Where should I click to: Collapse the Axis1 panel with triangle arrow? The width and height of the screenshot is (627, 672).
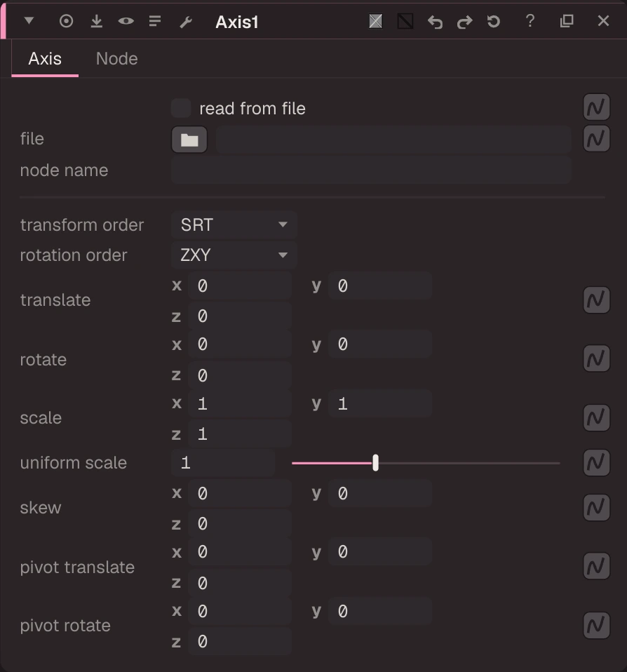click(x=29, y=20)
